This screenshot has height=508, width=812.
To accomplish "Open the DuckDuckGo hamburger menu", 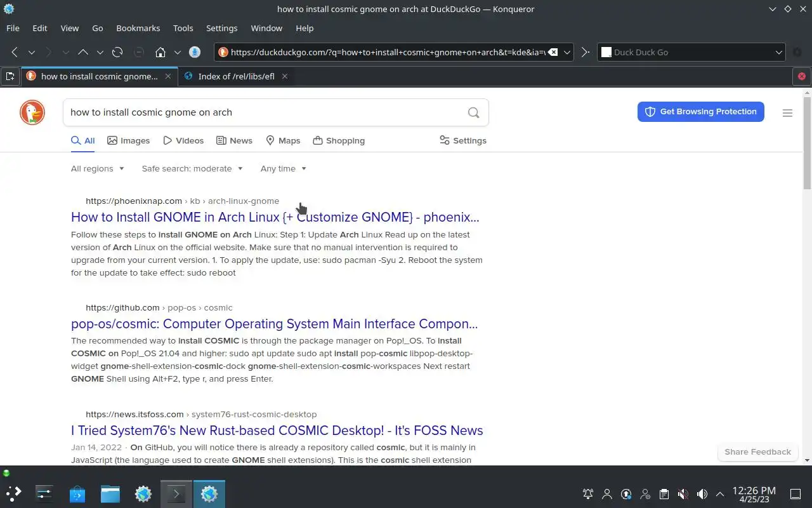I will (x=787, y=113).
